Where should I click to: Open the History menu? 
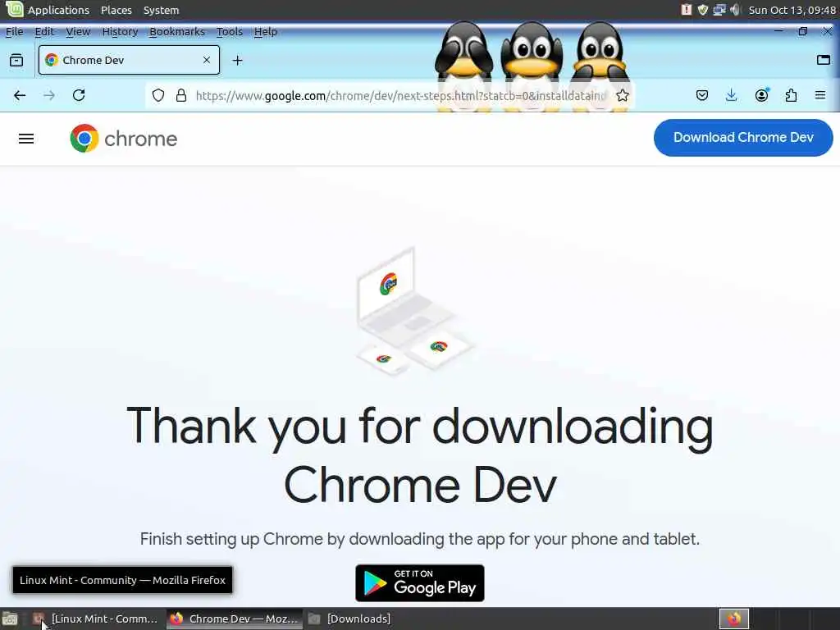click(x=120, y=32)
